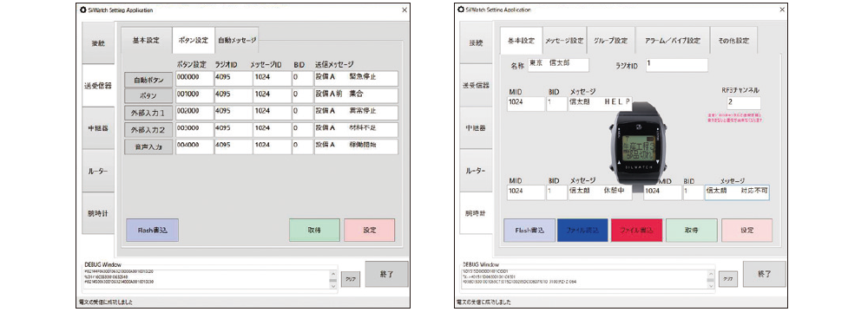Edit button setting field showing 002000
The width and height of the screenshot is (868, 312).
pos(194,113)
